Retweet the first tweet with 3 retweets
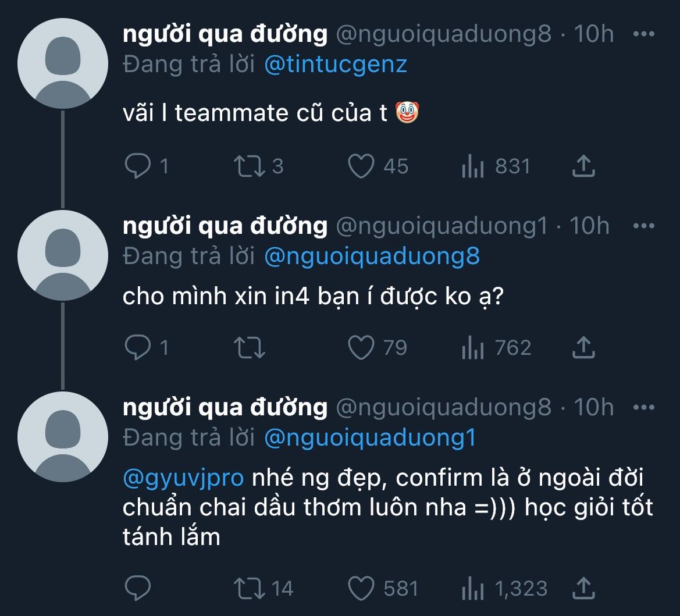 pyautogui.click(x=249, y=167)
